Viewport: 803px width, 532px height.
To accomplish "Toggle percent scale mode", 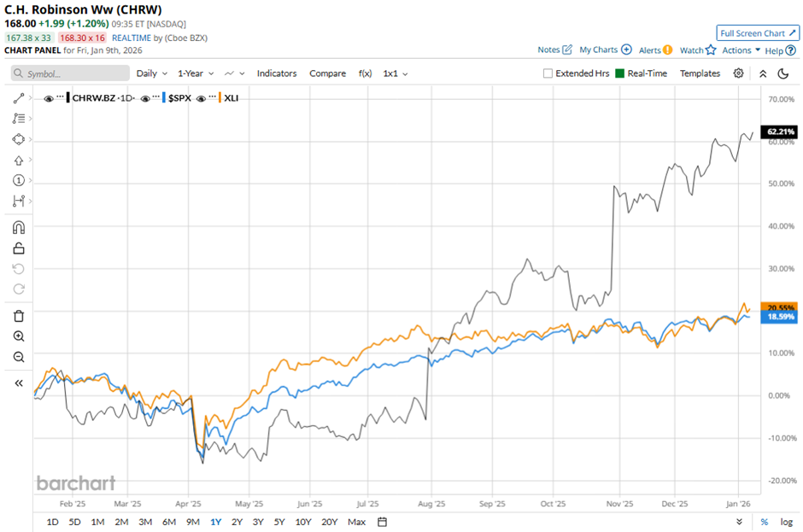I will tap(764, 522).
